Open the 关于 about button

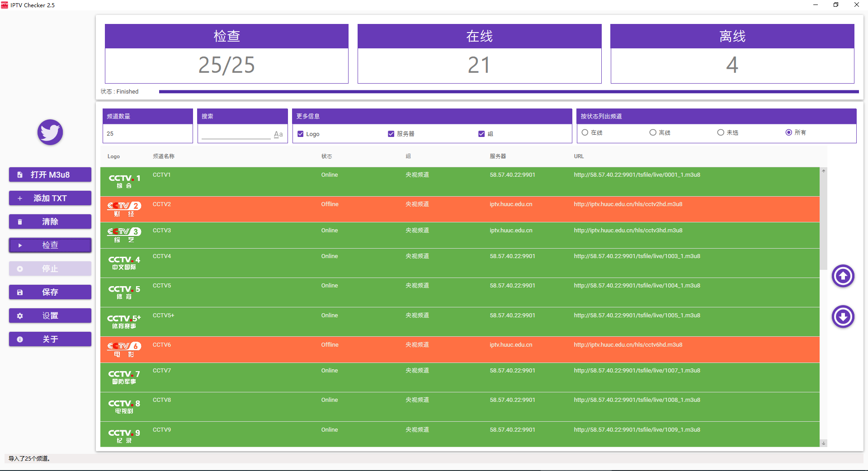point(50,339)
